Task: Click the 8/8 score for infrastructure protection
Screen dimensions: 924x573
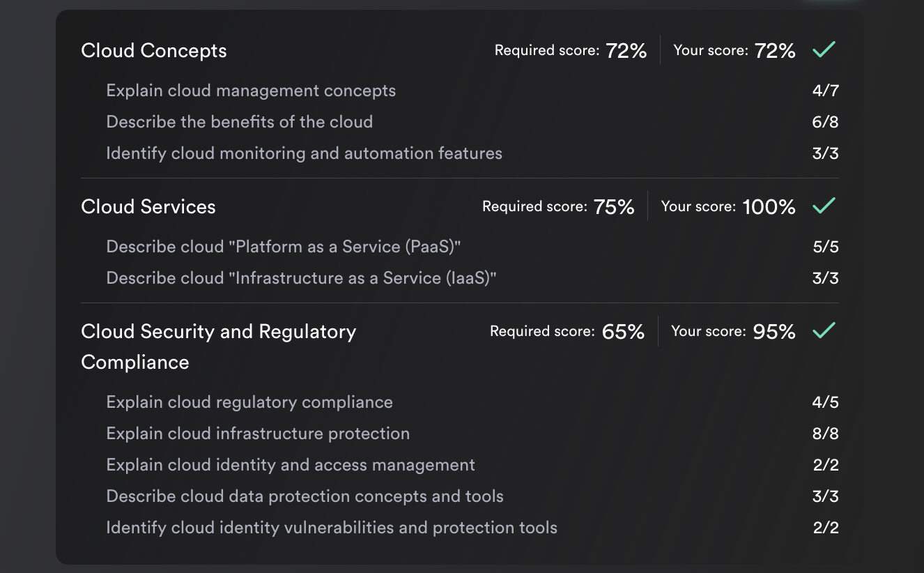Action: [x=825, y=434]
